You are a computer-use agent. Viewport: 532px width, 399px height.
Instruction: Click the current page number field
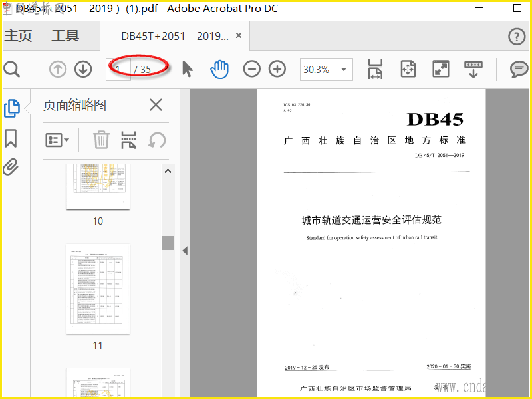[x=118, y=70]
